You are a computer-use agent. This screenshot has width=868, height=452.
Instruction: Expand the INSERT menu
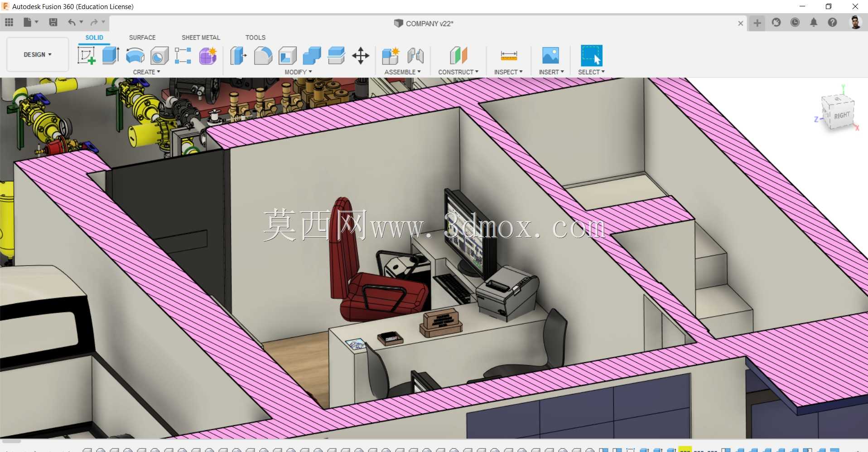point(551,72)
